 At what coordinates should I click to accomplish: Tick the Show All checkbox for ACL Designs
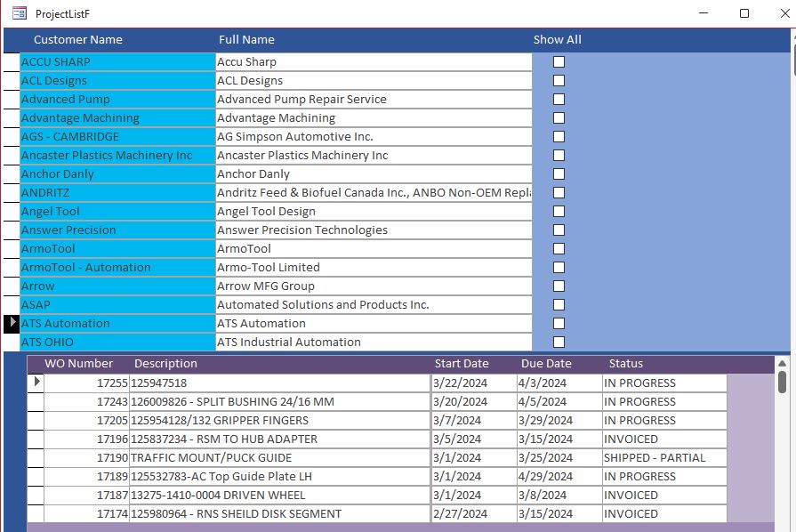(x=559, y=81)
